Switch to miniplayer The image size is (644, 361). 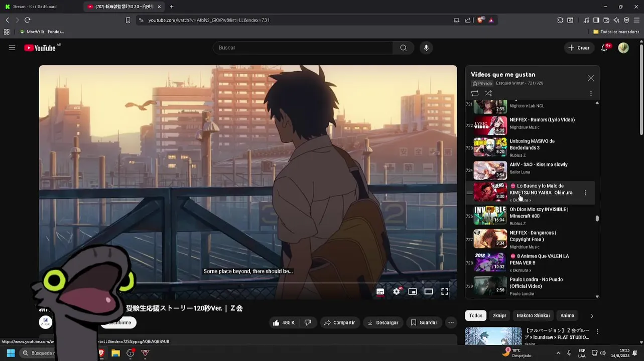[x=413, y=291]
